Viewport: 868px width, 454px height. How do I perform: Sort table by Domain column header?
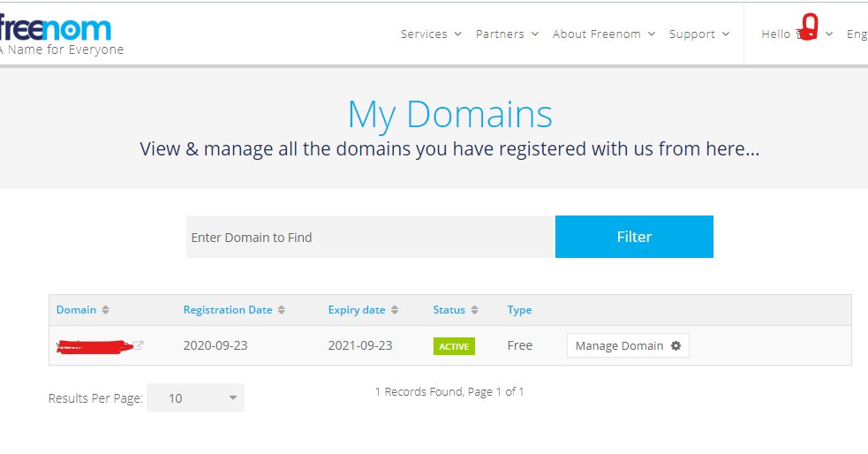coord(77,310)
